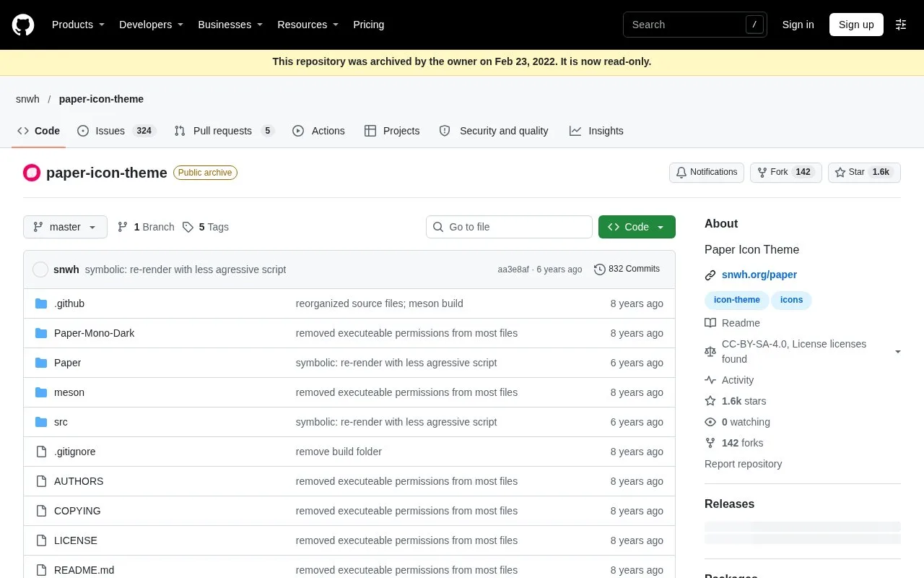Click the .gitignore file icon
Viewport: 924px width, 578px height.
coord(41,452)
